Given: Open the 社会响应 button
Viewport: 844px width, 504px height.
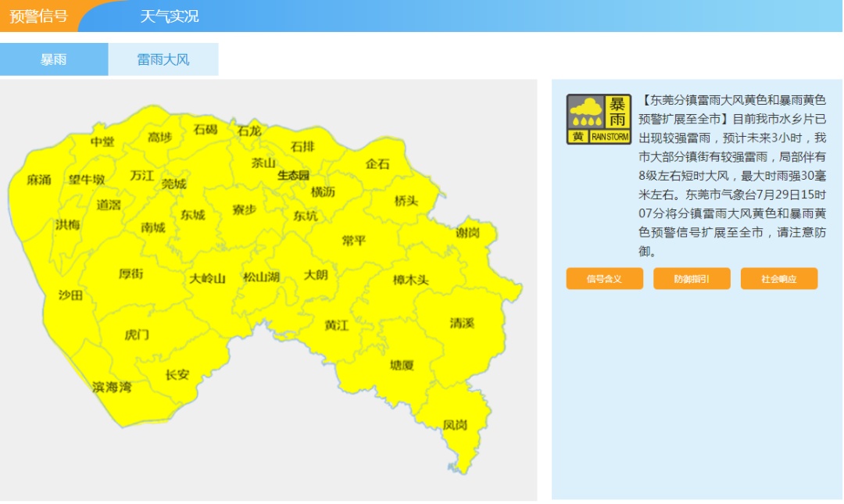Looking at the screenshot, I should coord(779,278).
